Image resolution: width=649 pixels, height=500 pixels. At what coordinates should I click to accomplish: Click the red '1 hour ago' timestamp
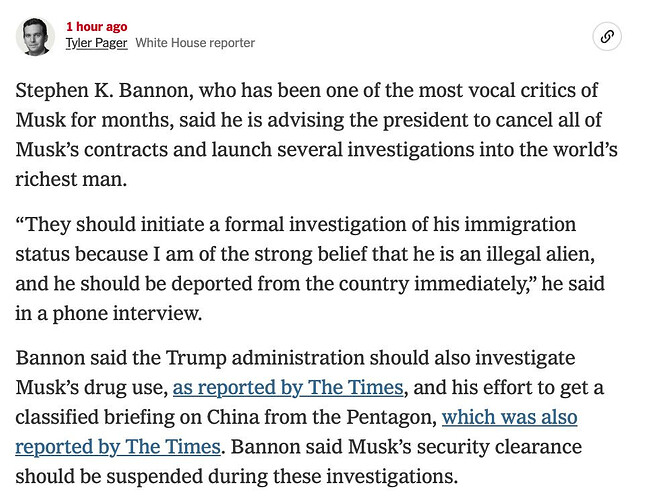[x=96, y=26]
